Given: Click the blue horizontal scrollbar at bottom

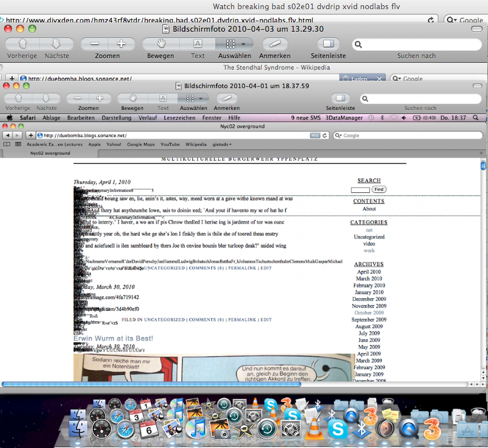Looking at the screenshot, I should (x=150, y=384).
